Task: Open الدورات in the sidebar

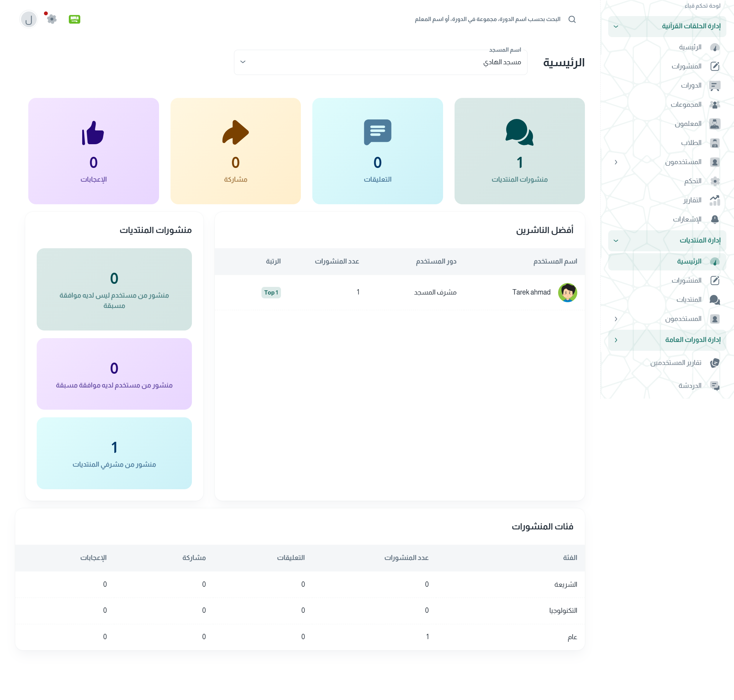Action: point(691,85)
